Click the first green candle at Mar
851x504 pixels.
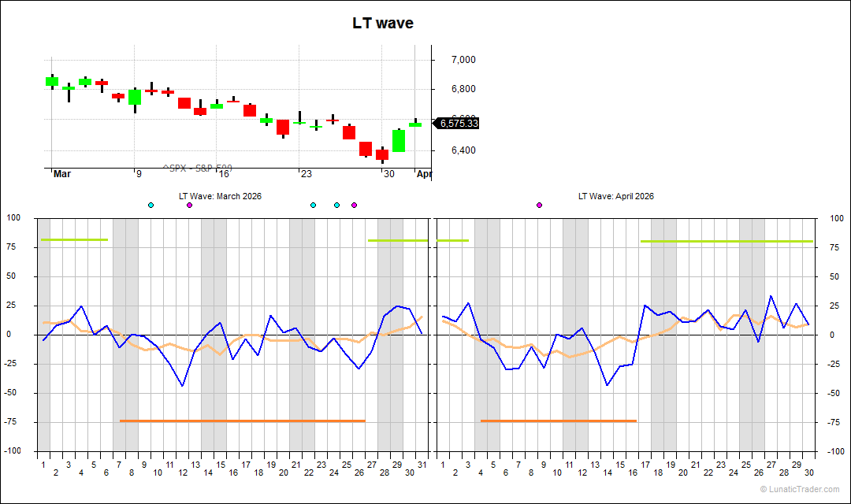point(52,81)
